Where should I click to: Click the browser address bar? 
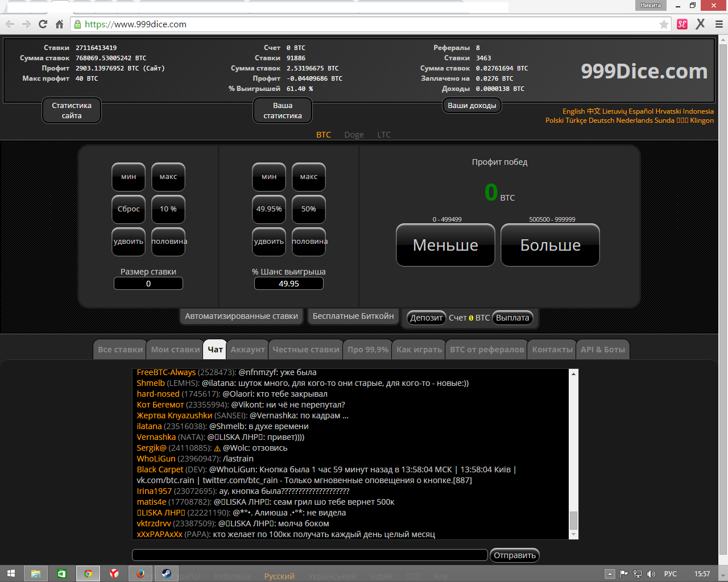370,24
